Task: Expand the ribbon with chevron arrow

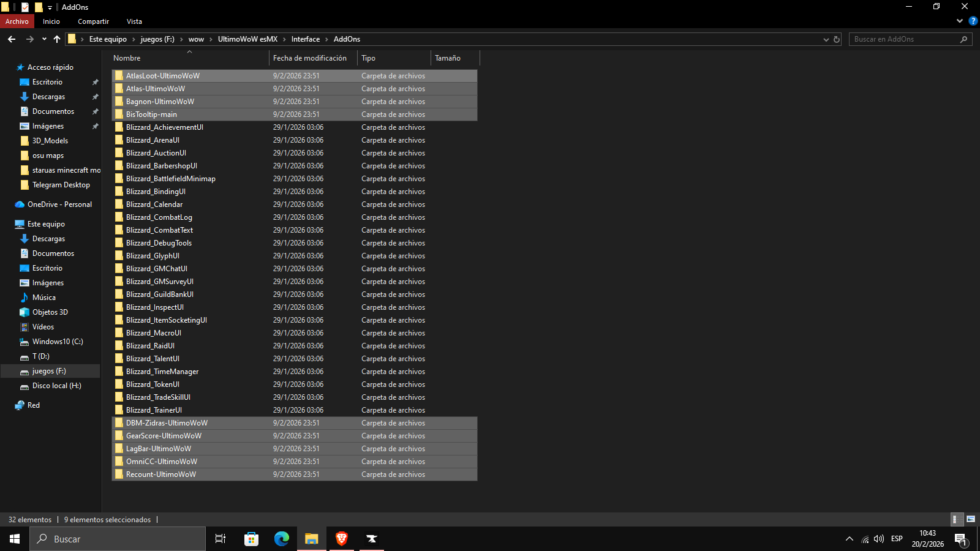Action: (959, 21)
